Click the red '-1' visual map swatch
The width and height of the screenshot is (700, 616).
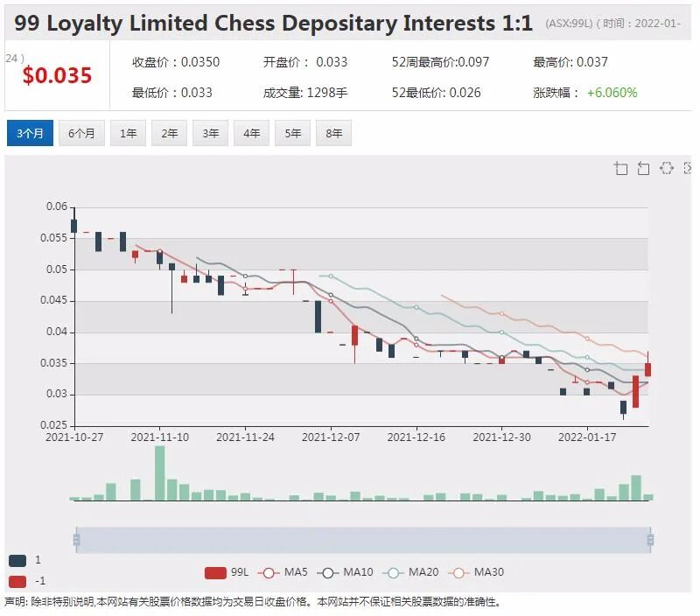coord(17,582)
